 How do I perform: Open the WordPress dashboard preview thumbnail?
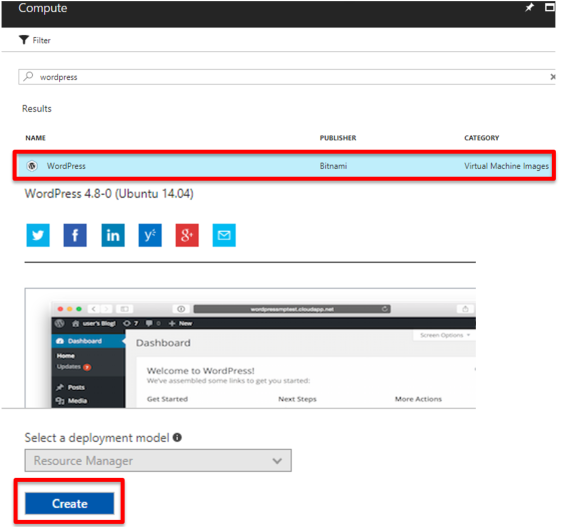250,348
